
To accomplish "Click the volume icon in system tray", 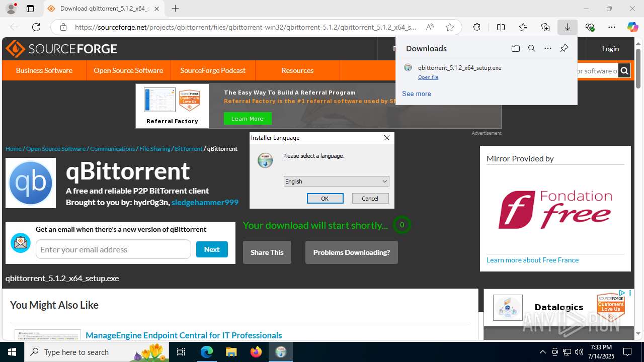I will (x=579, y=352).
